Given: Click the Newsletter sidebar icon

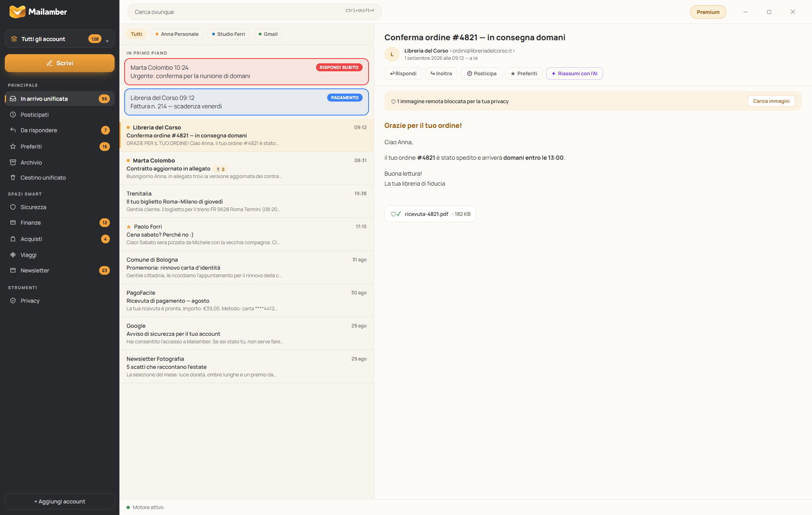Looking at the screenshot, I should (x=13, y=270).
